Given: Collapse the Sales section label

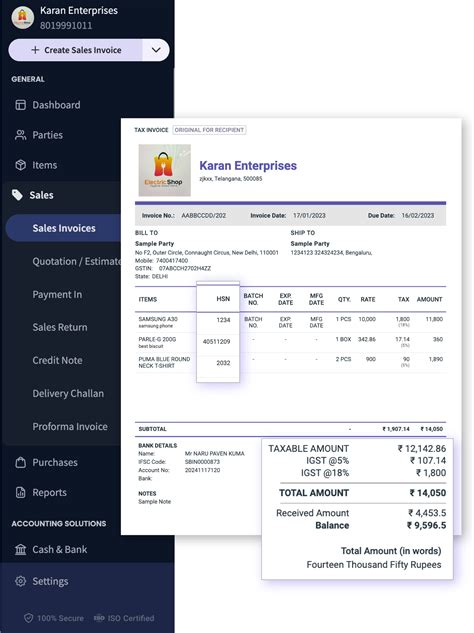Looking at the screenshot, I should pyautogui.click(x=41, y=195).
